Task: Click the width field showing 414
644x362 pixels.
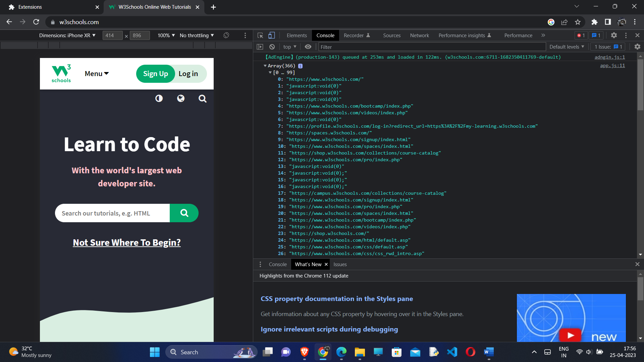Action: tap(112, 35)
